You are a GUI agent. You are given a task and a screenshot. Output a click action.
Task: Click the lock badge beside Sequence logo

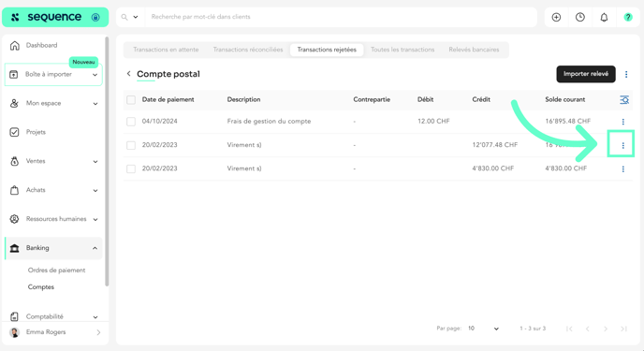(x=95, y=17)
